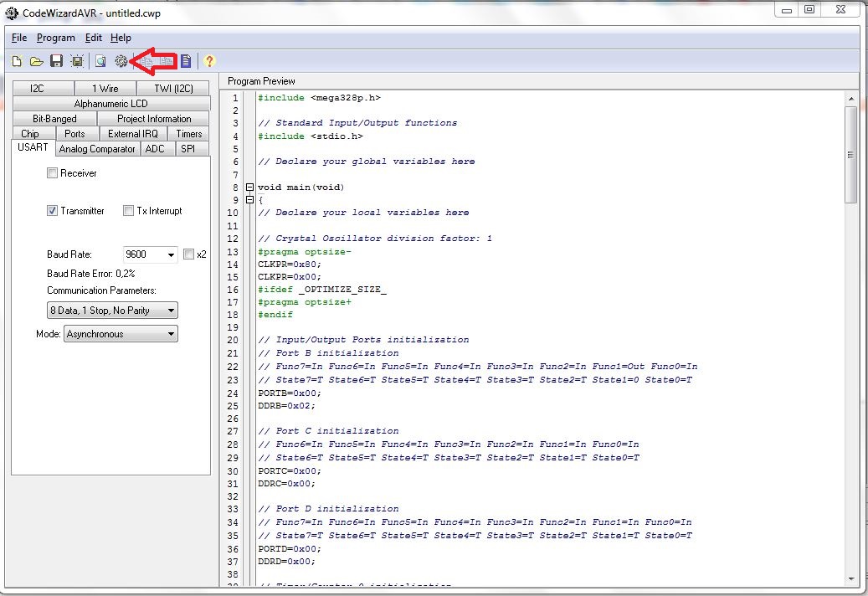Uncheck the Transmitter checkbox
Viewport: 868px width, 596px height.
click(x=52, y=211)
